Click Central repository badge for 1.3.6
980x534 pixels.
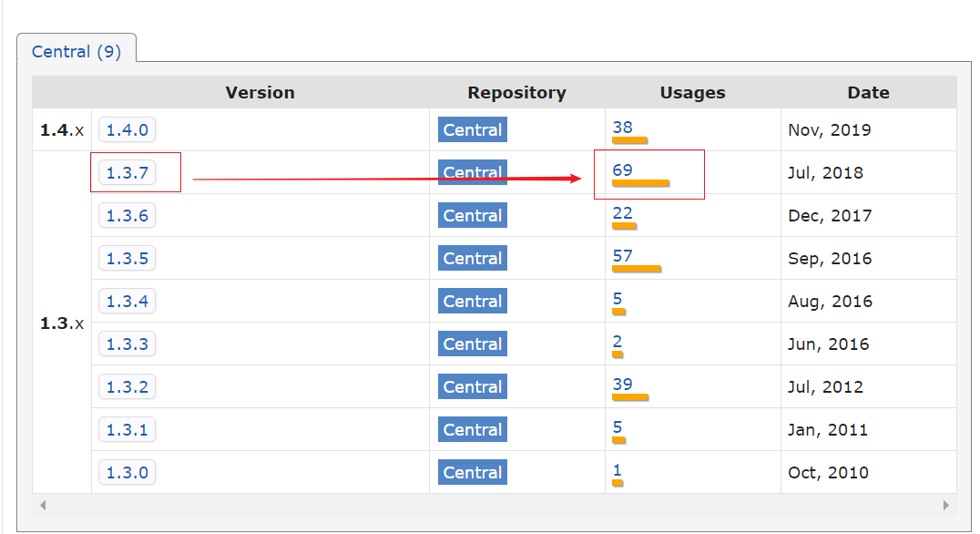473,216
